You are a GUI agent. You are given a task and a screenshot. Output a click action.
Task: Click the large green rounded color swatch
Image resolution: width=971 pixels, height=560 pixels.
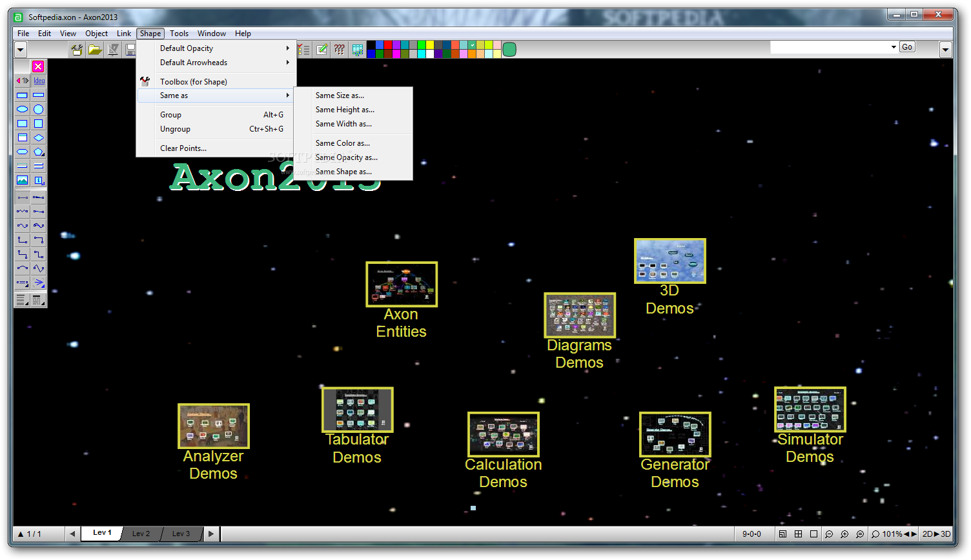[x=509, y=49]
